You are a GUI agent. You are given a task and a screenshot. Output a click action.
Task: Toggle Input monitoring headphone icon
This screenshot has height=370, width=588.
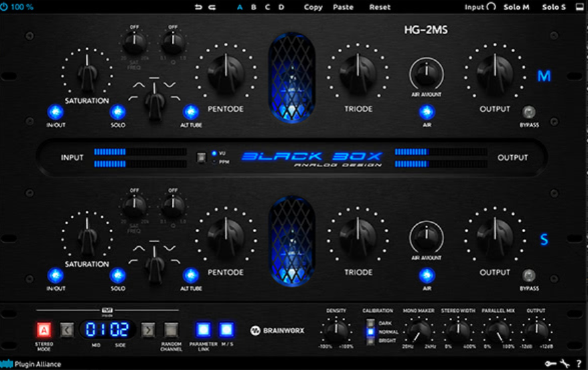tap(492, 7)
